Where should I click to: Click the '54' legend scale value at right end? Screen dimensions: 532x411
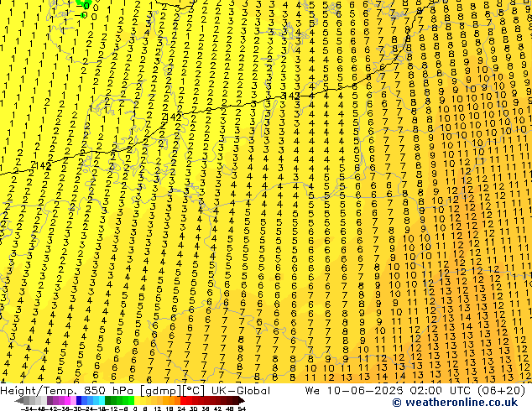(x=242, y=408)
